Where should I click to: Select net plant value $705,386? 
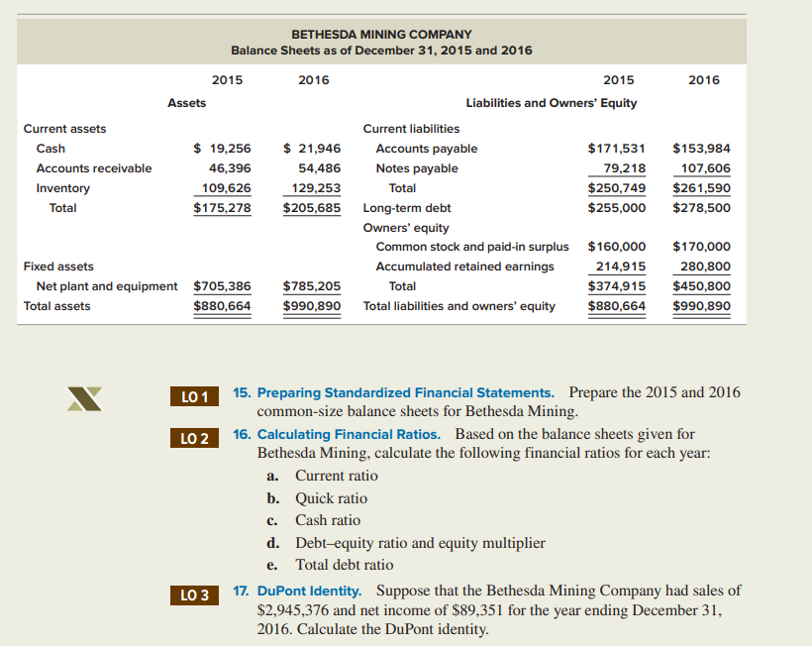222,286
